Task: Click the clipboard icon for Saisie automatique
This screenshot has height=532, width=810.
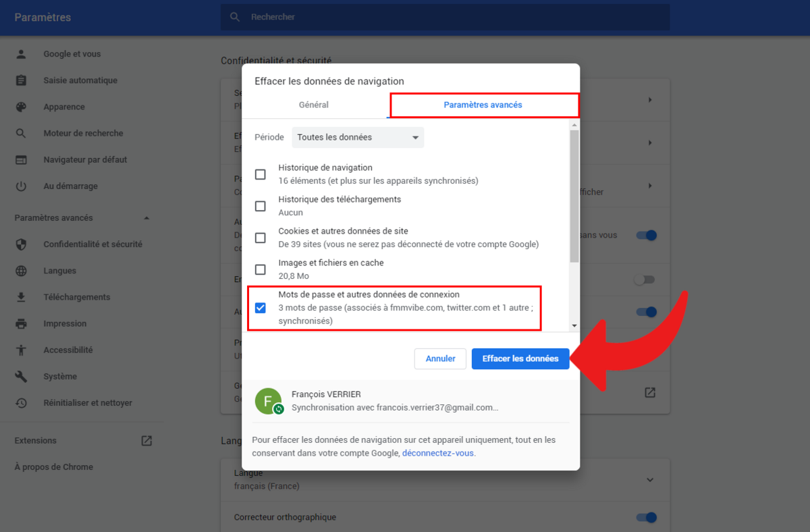Action: click(x=22, y=80)
